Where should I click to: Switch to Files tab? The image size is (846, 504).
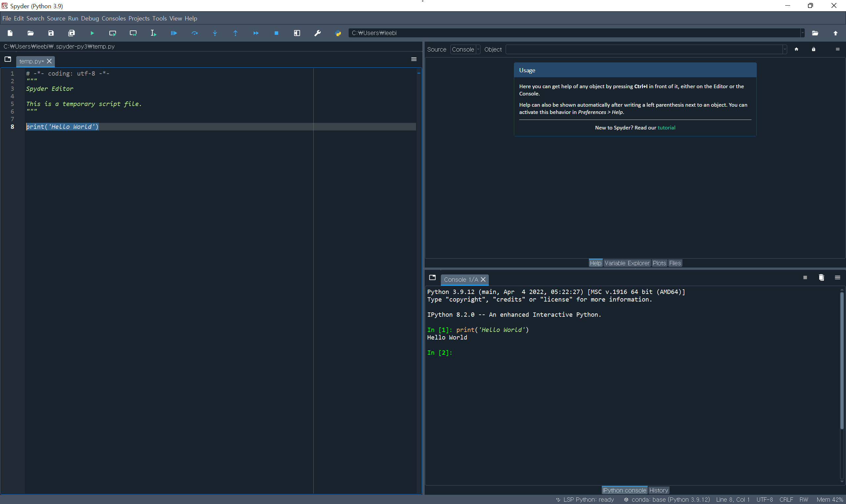675,263
